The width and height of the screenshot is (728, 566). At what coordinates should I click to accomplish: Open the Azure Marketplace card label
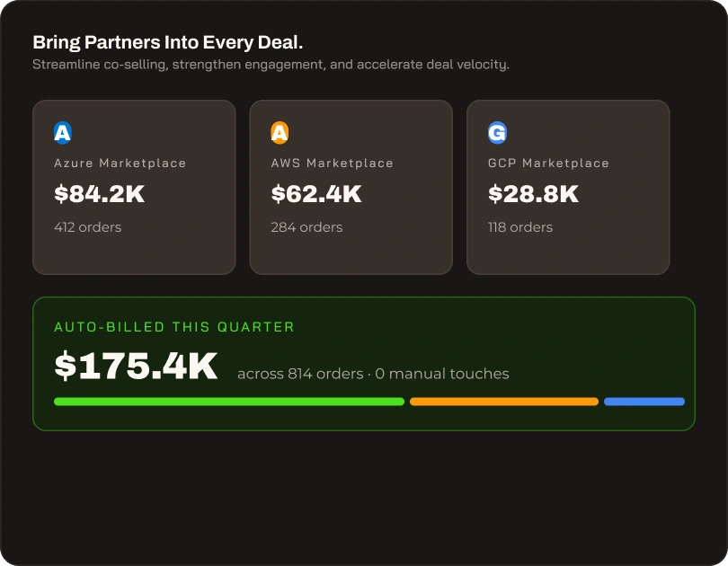click(x=120, y=164)
